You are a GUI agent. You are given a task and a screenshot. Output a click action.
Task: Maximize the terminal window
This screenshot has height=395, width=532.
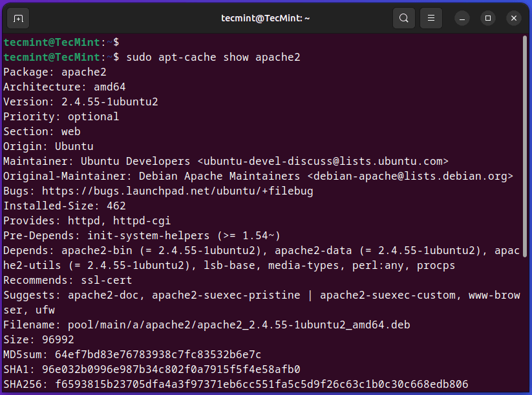coord(488,18)
